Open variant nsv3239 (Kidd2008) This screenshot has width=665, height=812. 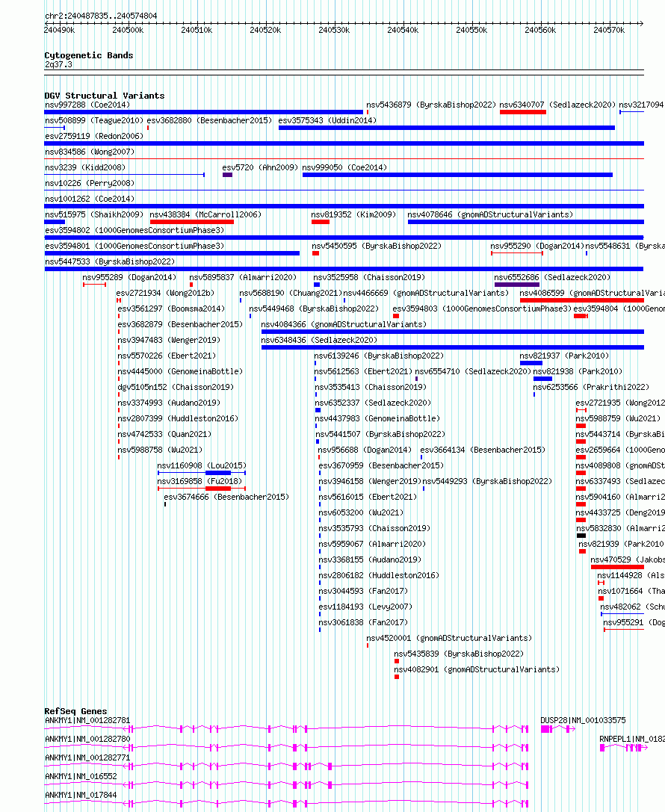85,167
